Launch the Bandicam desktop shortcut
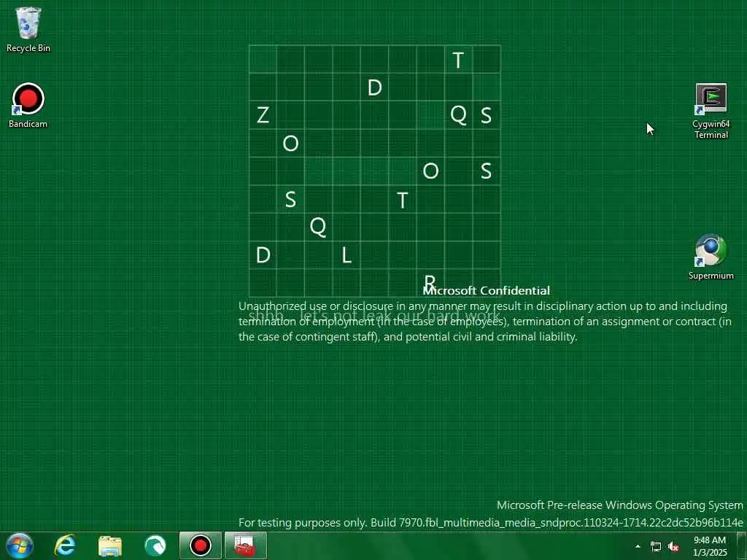 pos(28,106)
